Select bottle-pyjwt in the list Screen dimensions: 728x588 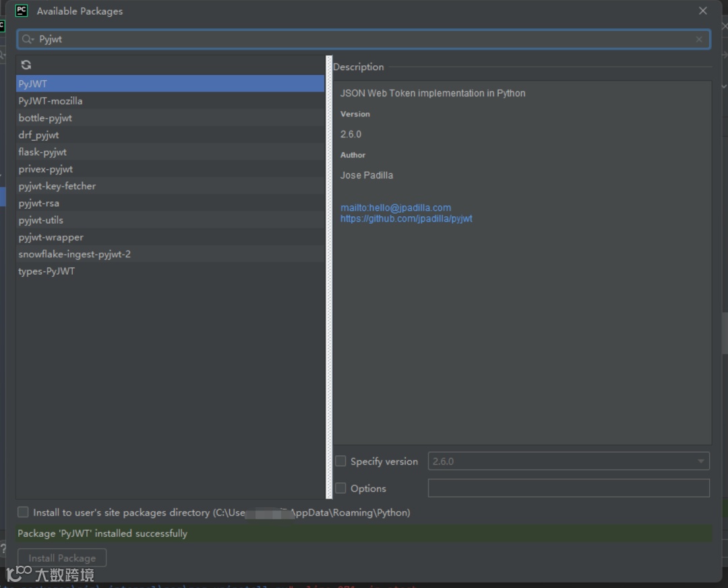(x=171, y=118)
